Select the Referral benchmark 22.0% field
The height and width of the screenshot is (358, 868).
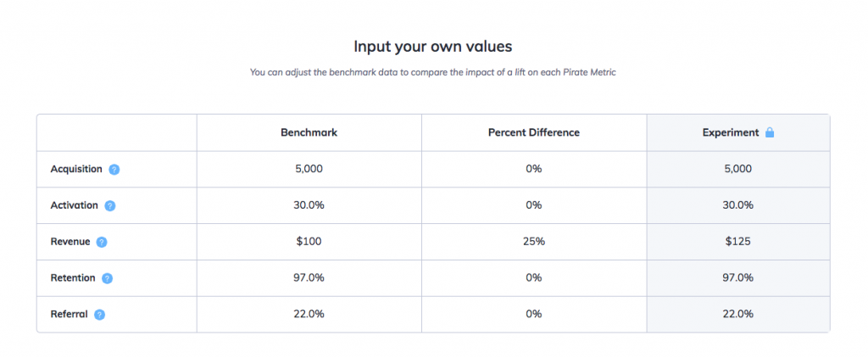click(x=309, y=314)
